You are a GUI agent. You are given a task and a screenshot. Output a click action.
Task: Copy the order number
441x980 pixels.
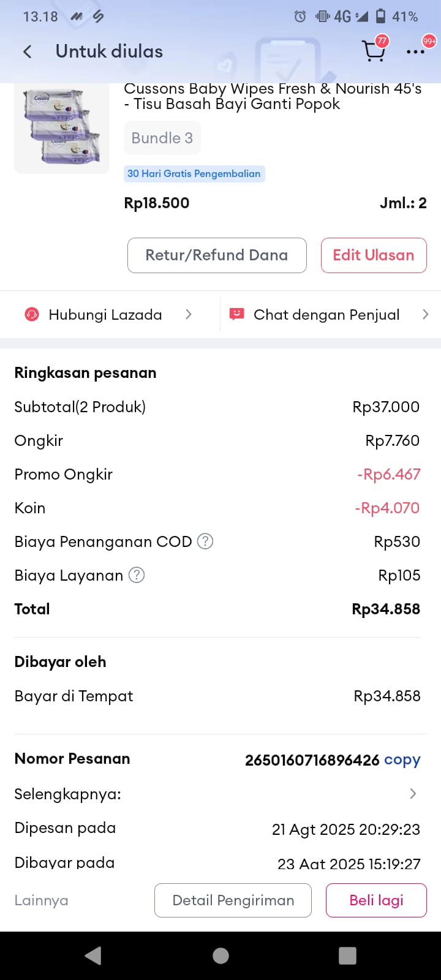pyautogui.click(x=402, y=760)
